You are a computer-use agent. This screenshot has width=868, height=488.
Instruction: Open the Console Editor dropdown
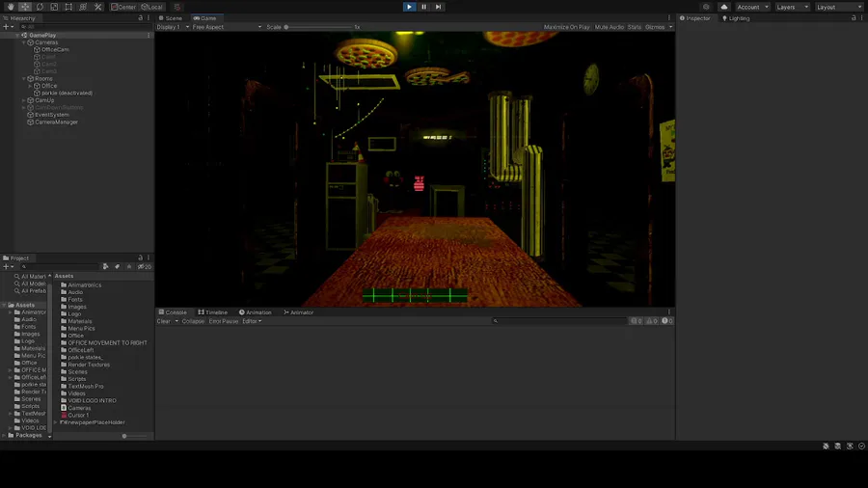[252, 321]
